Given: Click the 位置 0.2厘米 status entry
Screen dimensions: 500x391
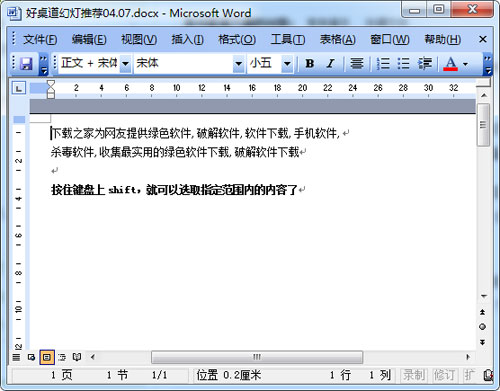Looking at the screenshot, I should (228, 375).
